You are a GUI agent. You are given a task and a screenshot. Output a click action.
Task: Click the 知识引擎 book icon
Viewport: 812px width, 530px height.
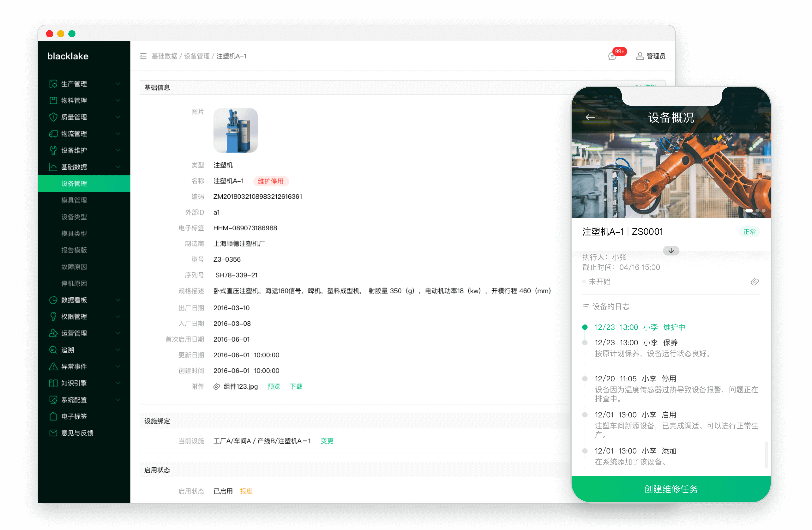pos(53,383)
